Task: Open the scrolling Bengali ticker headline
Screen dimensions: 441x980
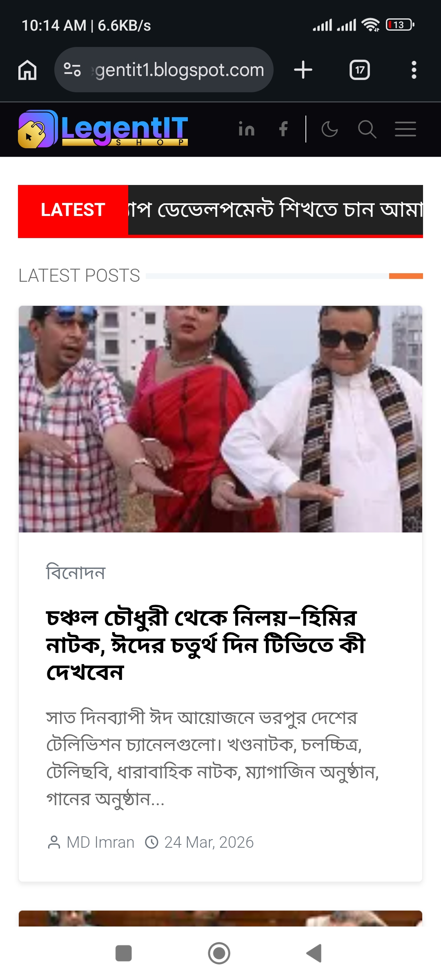Action: 276,210
